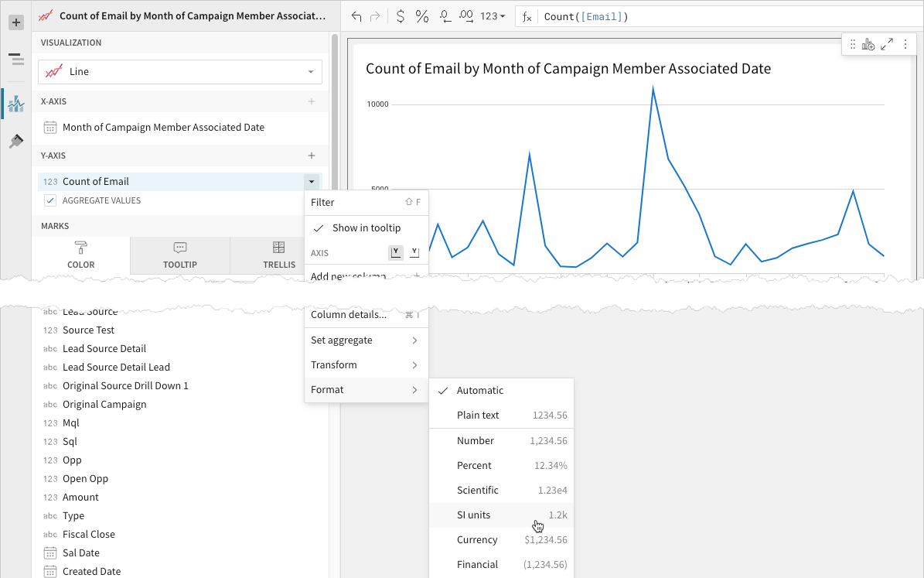The height and width of the screenshot is (578, 924).
Task: Uncheck the Aggregate Values checkbox
Action: coord(50,200)
